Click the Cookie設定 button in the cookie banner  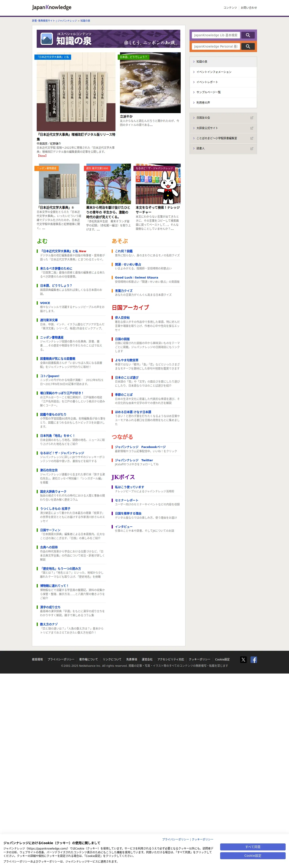tap(253, 856)
